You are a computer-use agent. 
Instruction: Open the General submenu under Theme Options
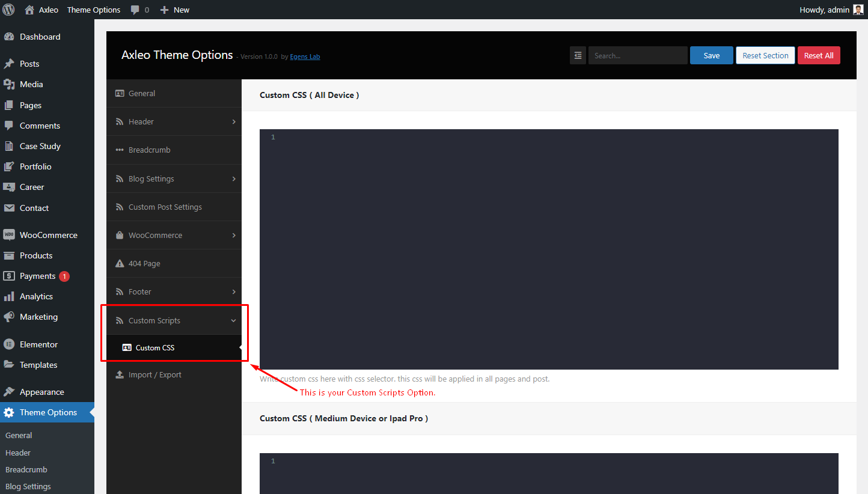19,435
